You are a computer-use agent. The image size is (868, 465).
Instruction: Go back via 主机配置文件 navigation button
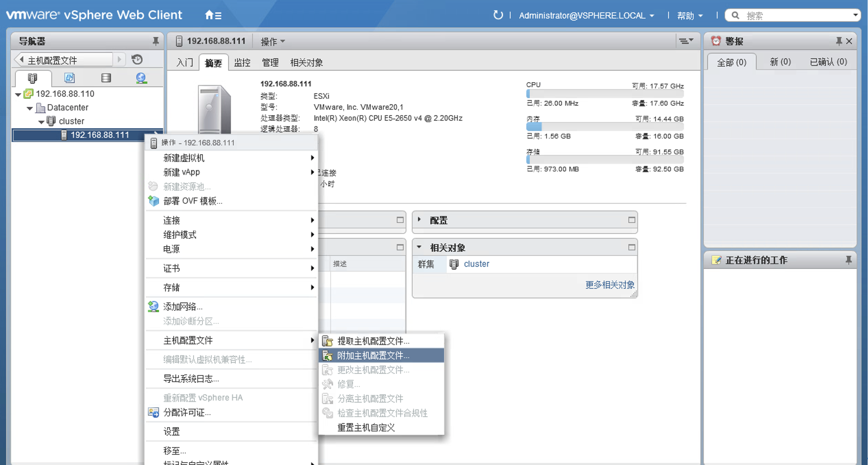[63, 60]
